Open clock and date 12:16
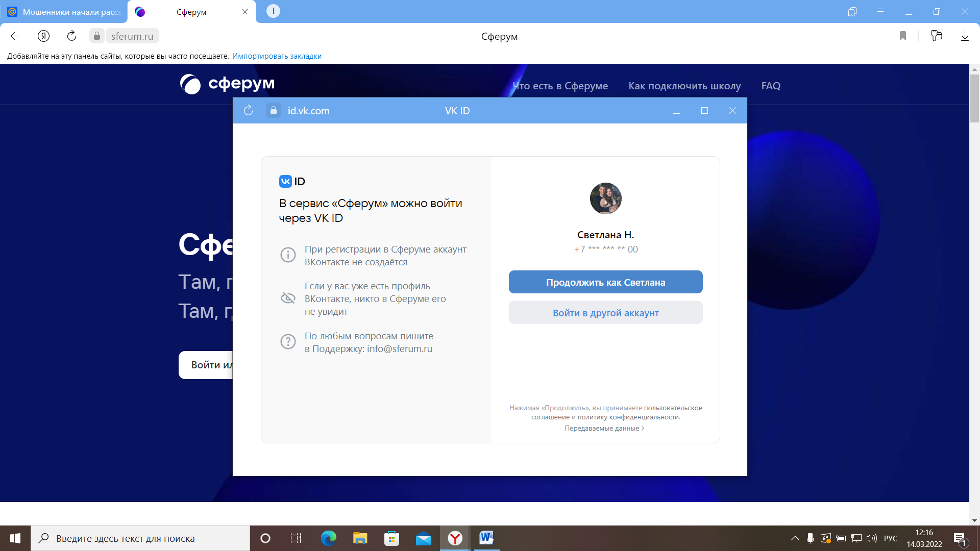 pos(924,538)
